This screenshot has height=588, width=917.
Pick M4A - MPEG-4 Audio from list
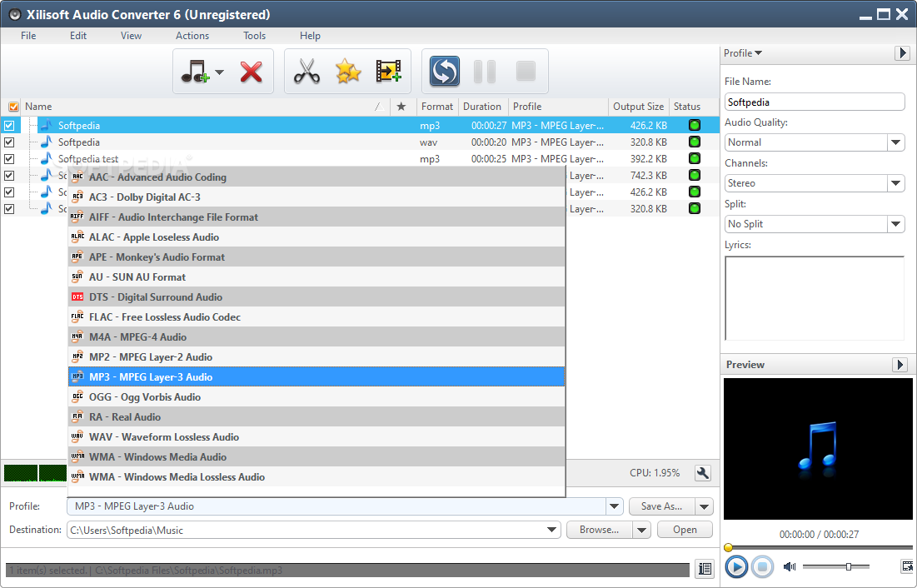coord(316,337)
